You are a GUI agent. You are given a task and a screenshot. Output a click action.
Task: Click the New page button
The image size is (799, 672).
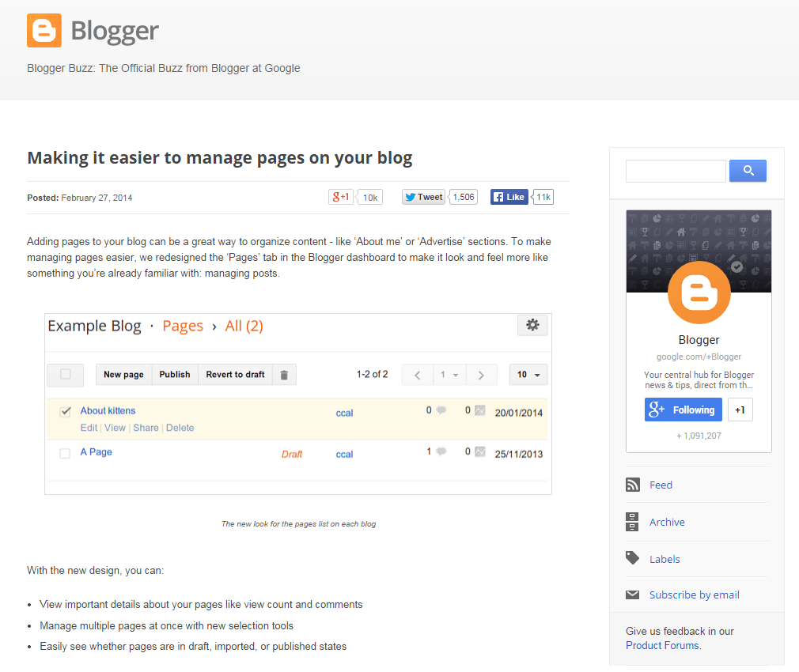(x=124, y=375)
